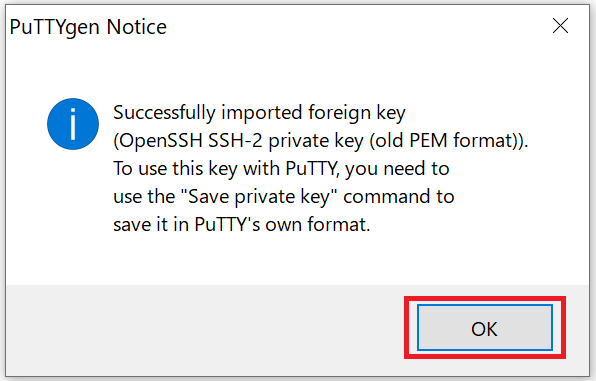The height and width of the screenshot is (381, 596).
Task: Click the 'SSH-2' text in the message
Action: click(x=235, y=141)
